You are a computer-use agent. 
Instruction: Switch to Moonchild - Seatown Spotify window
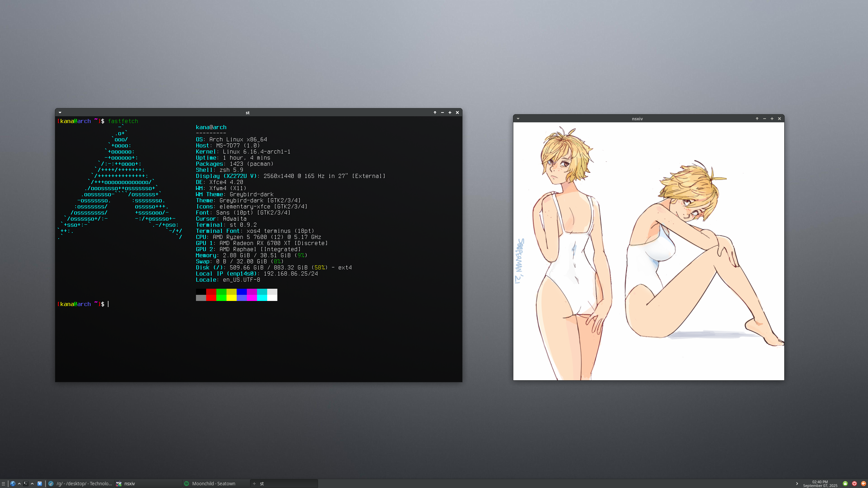216,484
